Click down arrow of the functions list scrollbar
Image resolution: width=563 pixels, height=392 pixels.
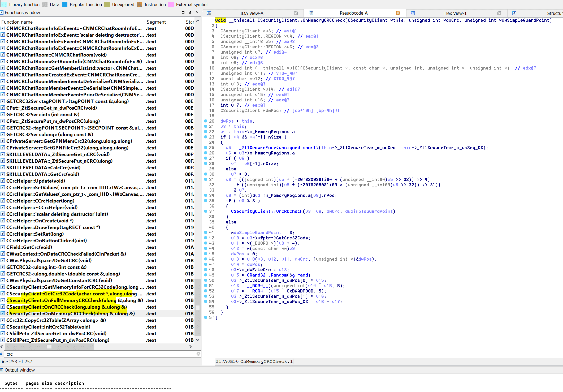[x=198, y=340]
